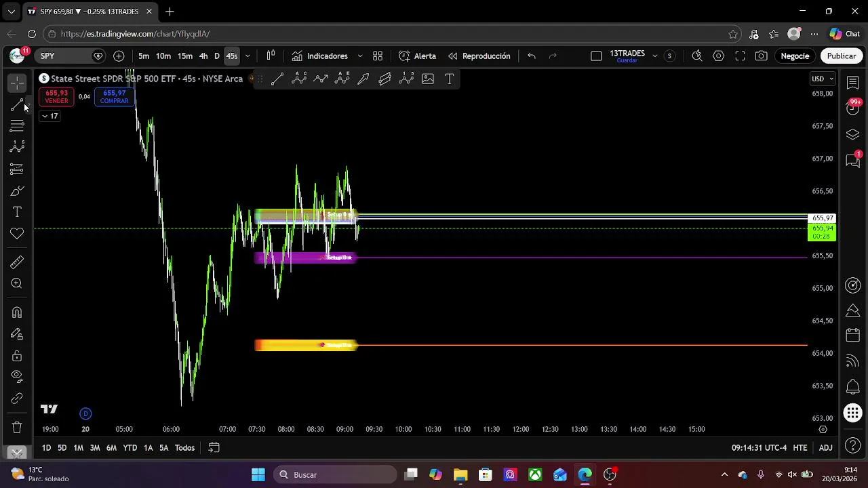Select the D daily timeframe
The width and height of the screenshot is (868, 488).
(x=217, y=56)
